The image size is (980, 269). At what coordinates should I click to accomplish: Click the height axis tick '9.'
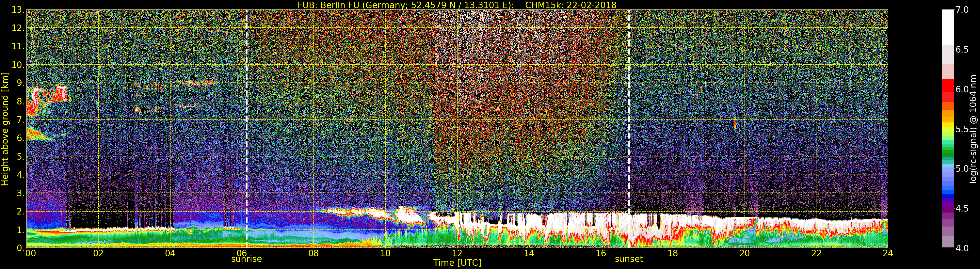[20, 83]
